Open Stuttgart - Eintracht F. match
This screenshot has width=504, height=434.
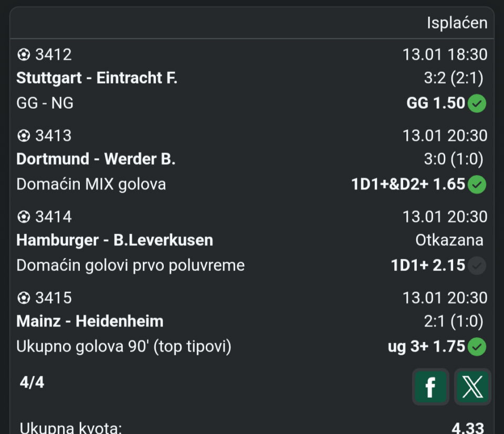(97, 78)
